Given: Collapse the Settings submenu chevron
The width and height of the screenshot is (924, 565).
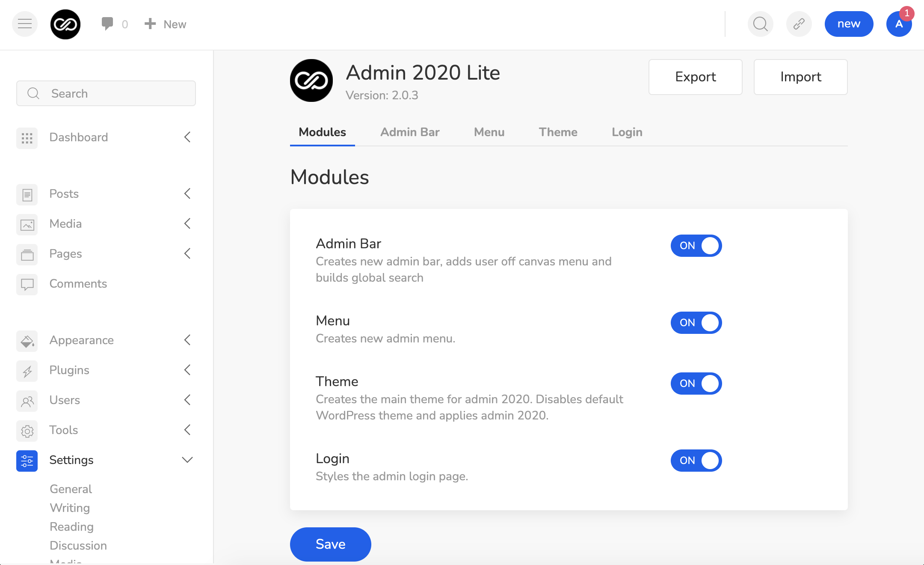Looking at the screenshot, I should point(187,460).
